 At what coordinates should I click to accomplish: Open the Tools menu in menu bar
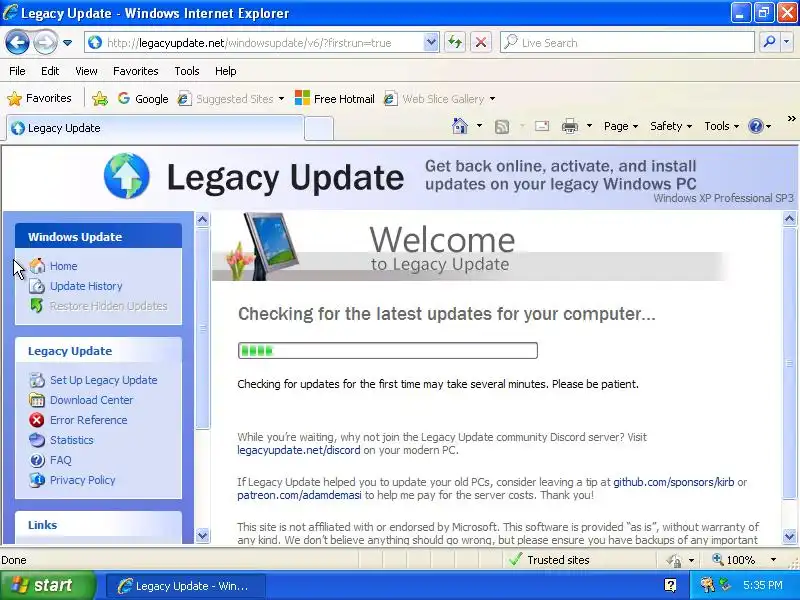click(x=187, y=71)
